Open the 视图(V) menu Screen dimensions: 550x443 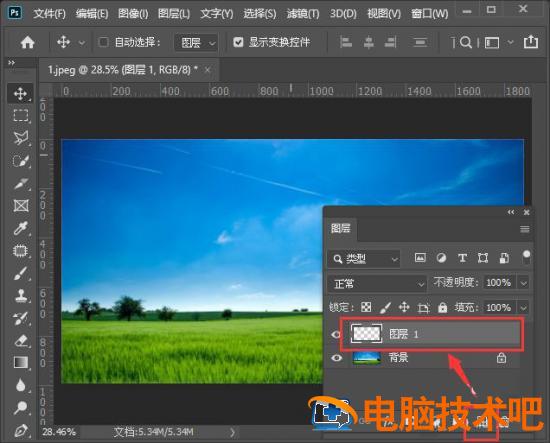point(384,14)
